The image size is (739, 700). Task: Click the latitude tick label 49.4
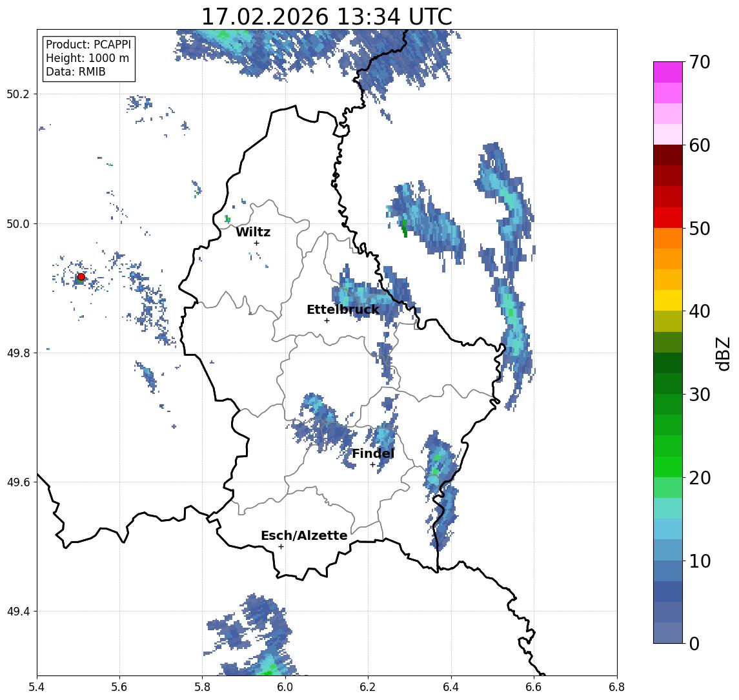coord(18,612)
